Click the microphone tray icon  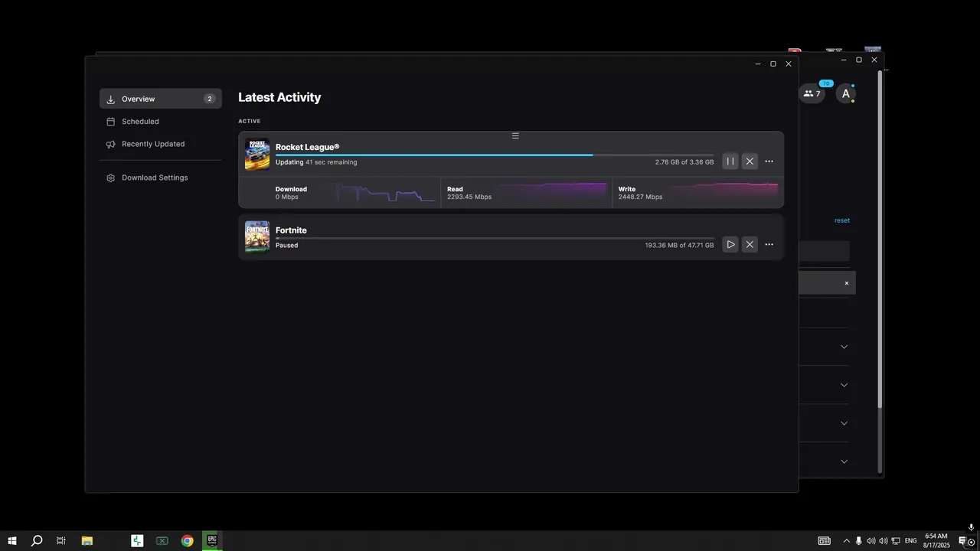pyautogui.click(x=859, y=541)
